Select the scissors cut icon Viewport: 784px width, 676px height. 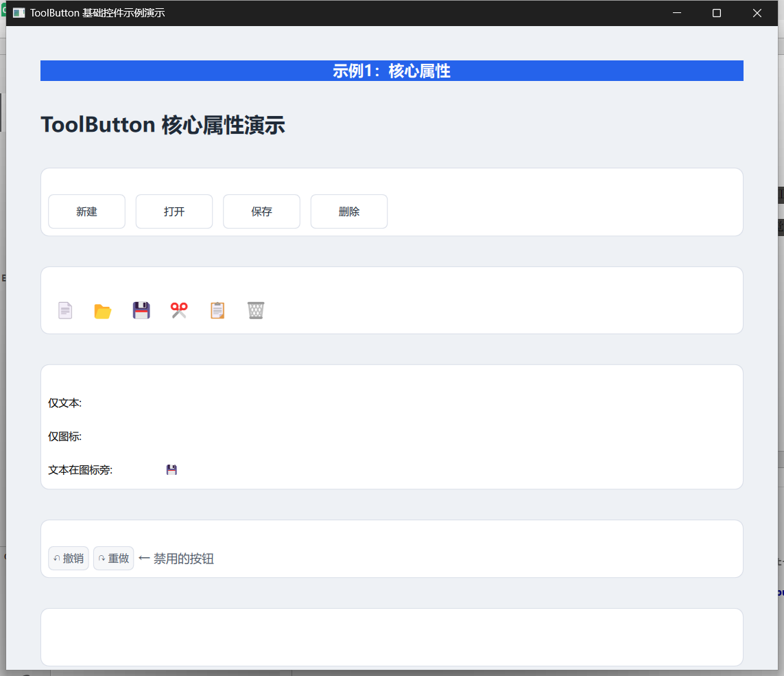[179, 310]
